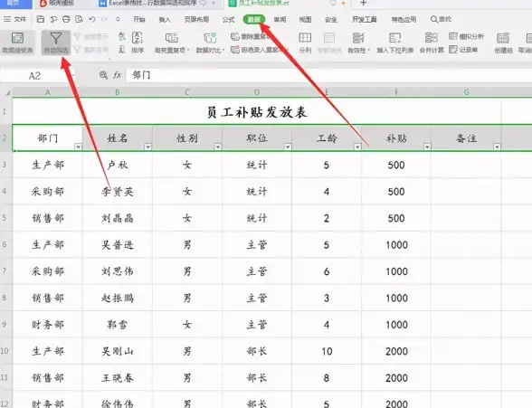Click the fx insert function icon

(117, 75)
